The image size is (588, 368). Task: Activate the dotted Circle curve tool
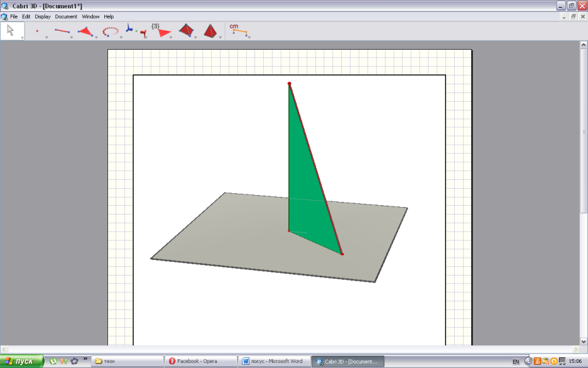(x=111, y=31)
